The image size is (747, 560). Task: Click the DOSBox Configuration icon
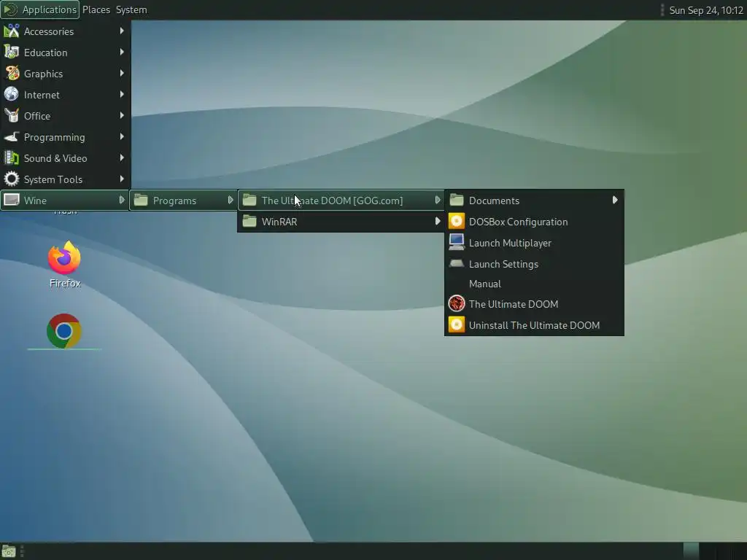457,222
